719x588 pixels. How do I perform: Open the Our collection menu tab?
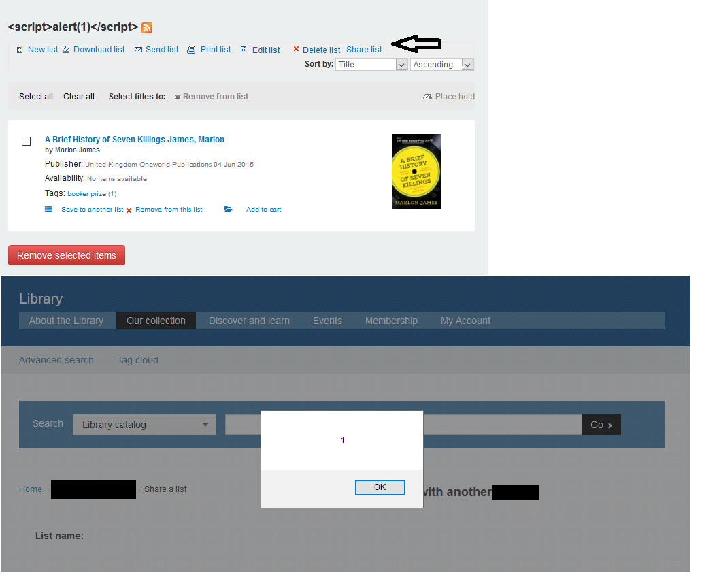pyautogui.click(x=156, y=321)
